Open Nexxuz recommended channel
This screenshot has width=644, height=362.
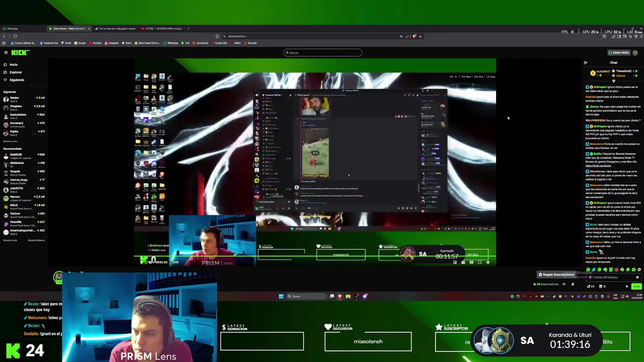[23, 198]
